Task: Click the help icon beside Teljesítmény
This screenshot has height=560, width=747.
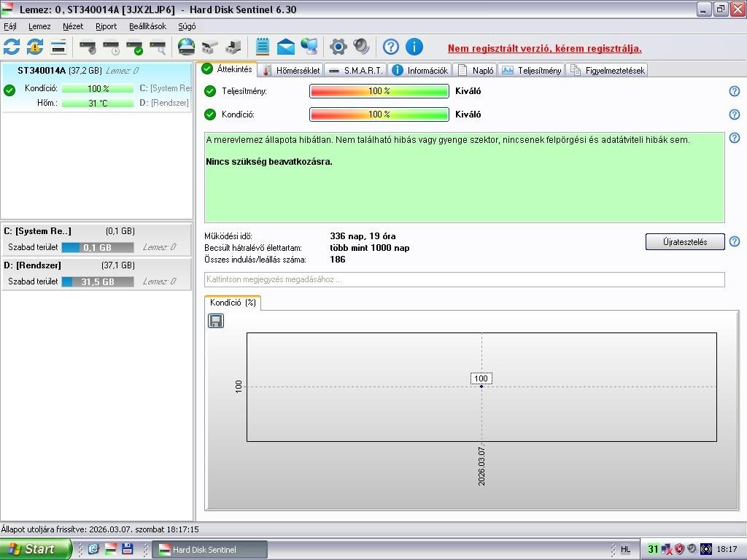Action: point(735,91)
